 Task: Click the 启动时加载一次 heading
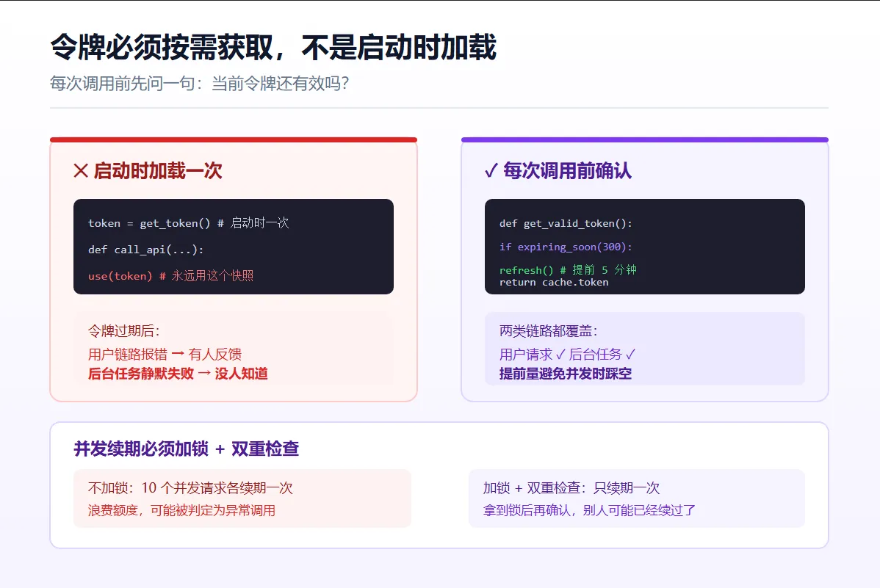point(158,170)
